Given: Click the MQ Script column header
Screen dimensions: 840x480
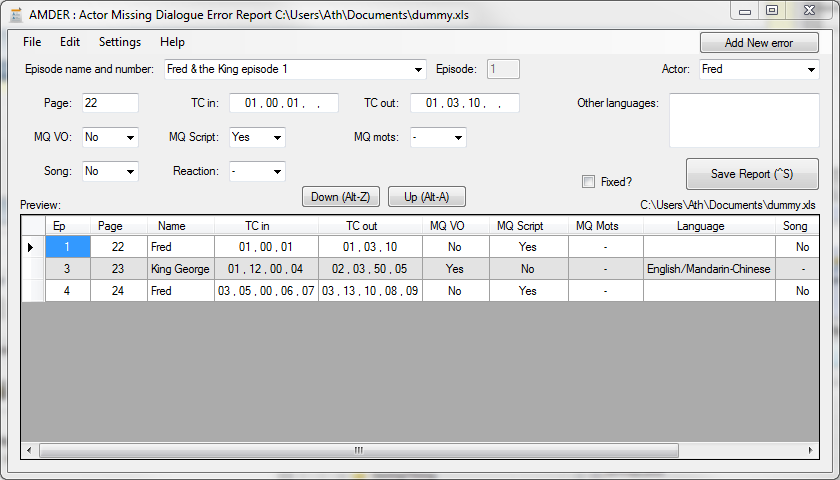Looking at the screenshot, I should [x=529, y=226].
